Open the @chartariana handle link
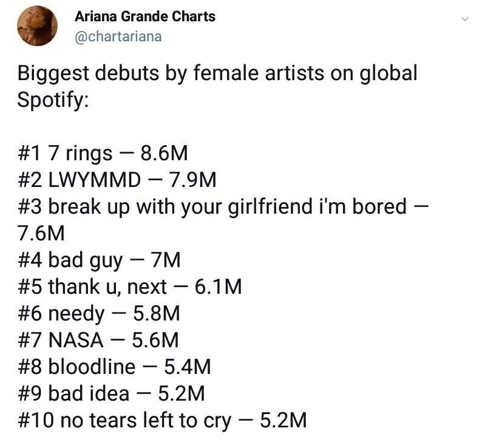The width and height of the screenshot is (485, 448). [x=118, y=37]
